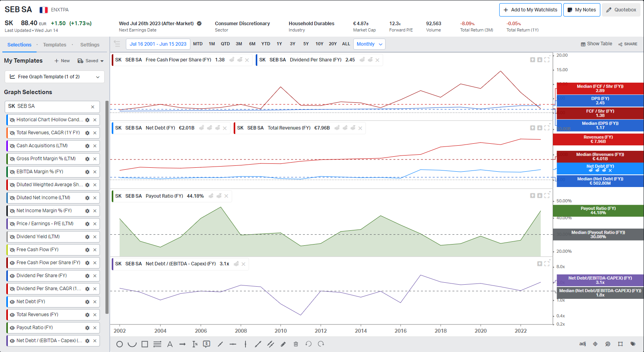Open settings gear for Payout Ratio (FY)
This screenshot has width=644, height=352.
point(87,328)
